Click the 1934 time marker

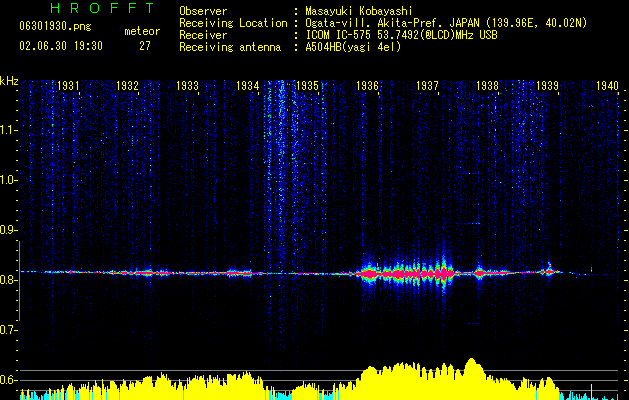(x=248, y=86)
